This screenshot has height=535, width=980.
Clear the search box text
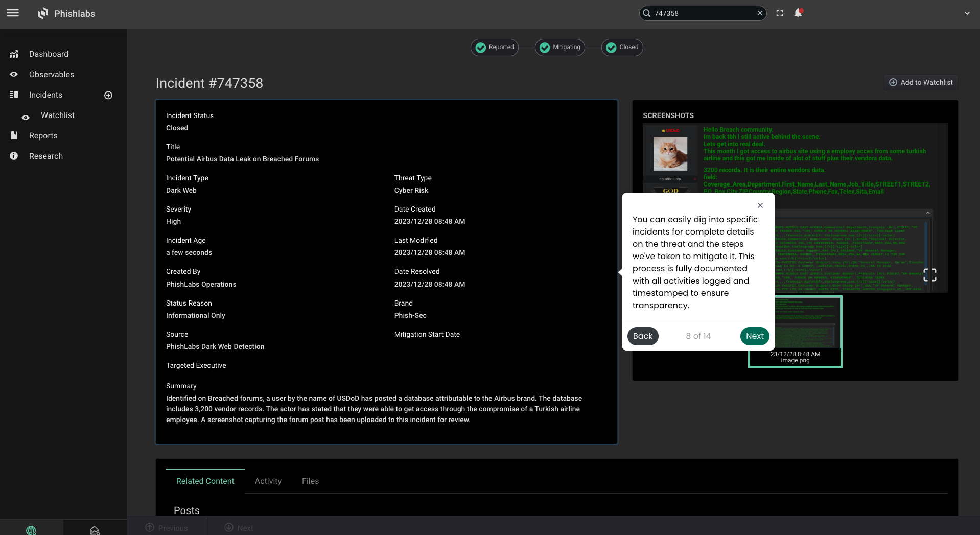point(760,13)
